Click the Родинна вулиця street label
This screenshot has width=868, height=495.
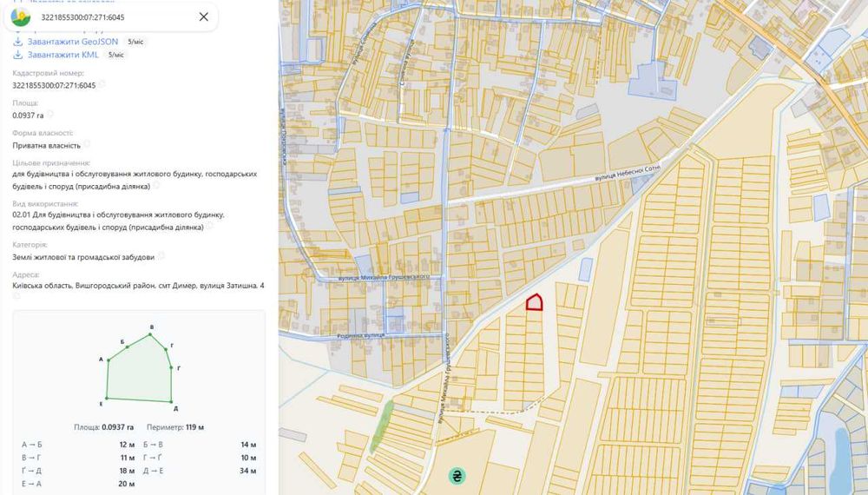click(361, 335)
